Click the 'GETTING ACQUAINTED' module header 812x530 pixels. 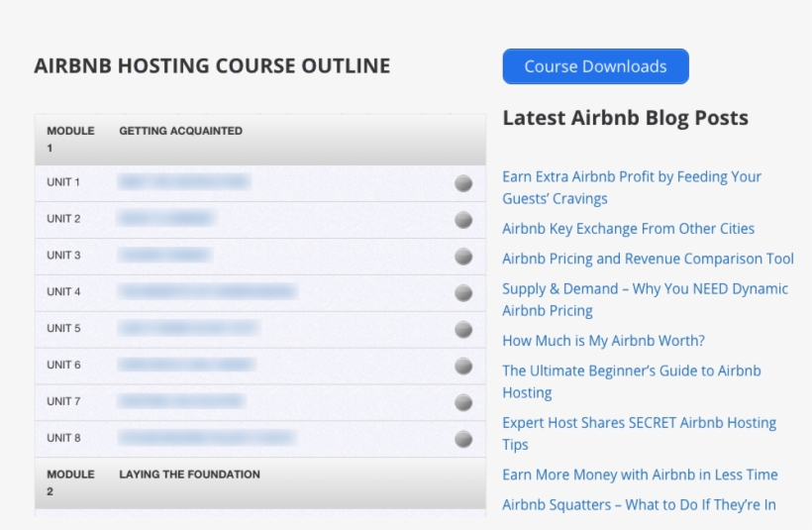[181, 131]
